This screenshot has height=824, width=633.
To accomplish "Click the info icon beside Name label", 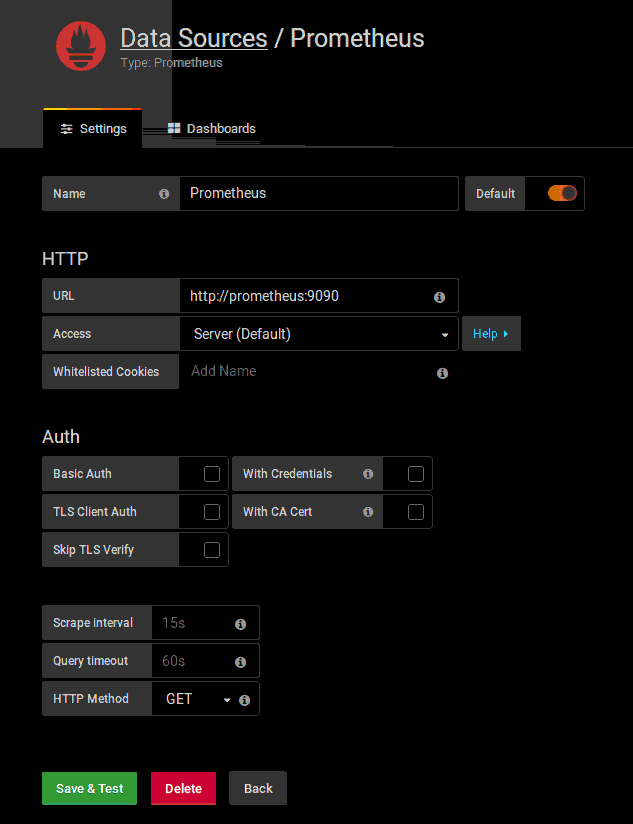I will coord(164,194).
